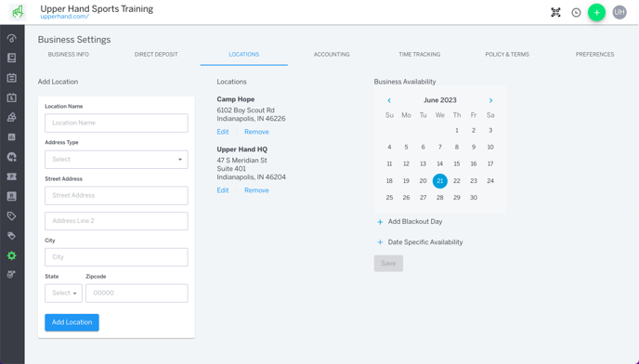Image resolution: width=639 pixels, height=364 pixels.
Task: Click the plus icon beside Date Specific Availability
Action: point(380,242)
